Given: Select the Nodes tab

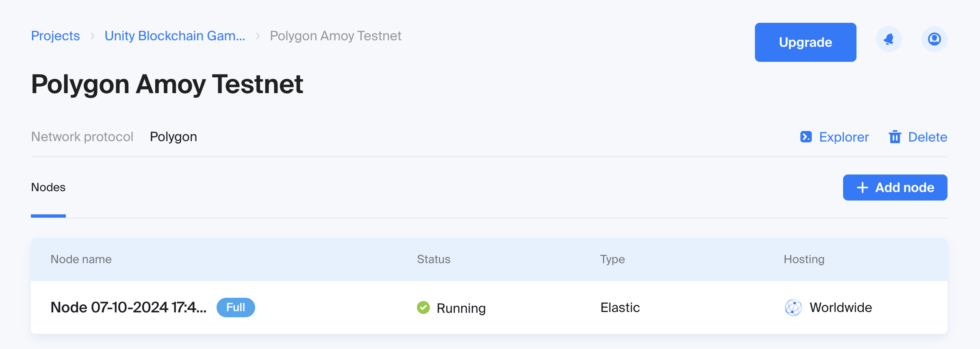Looking at the screenshot, I should [48, 188].
